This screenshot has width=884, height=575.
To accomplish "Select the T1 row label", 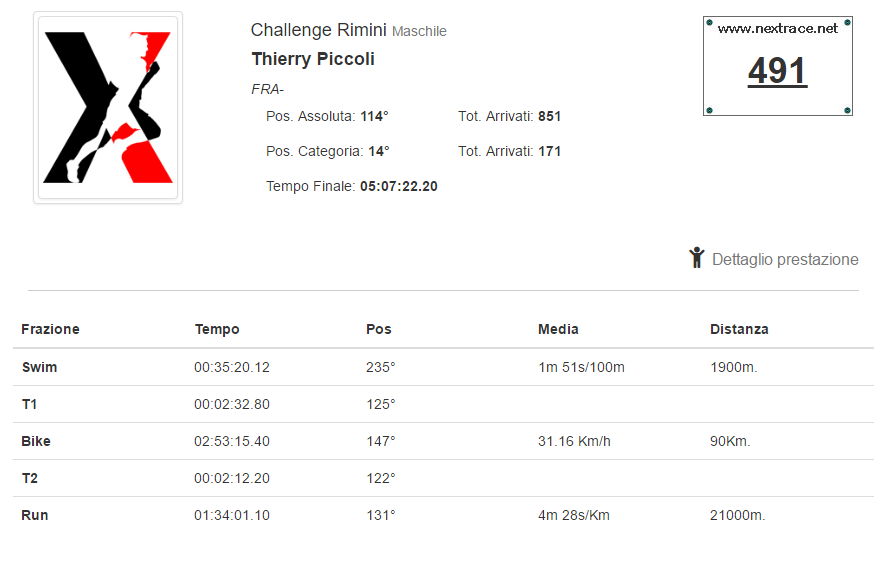I will (x=29, y=404).
